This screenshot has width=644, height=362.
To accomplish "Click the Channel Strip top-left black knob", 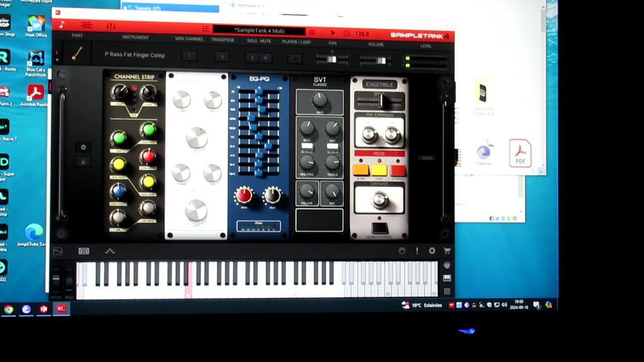I will pyautogui.click(x=119, y=92).
